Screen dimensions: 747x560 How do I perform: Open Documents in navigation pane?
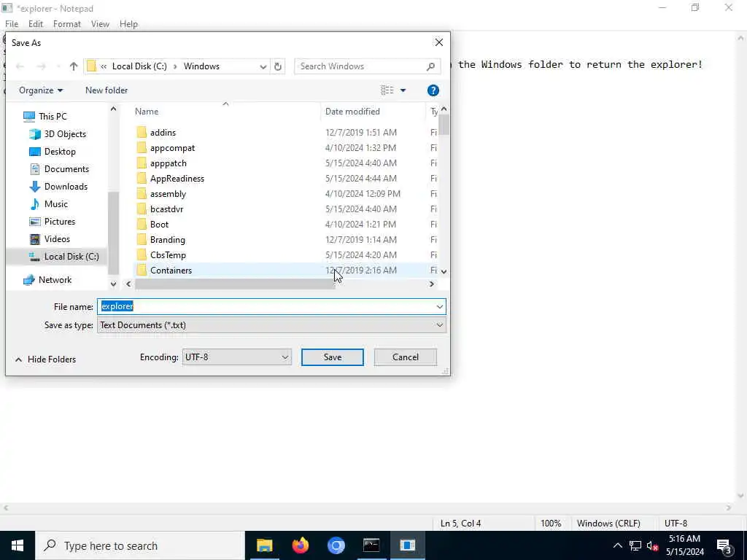(x=66, y=169)
